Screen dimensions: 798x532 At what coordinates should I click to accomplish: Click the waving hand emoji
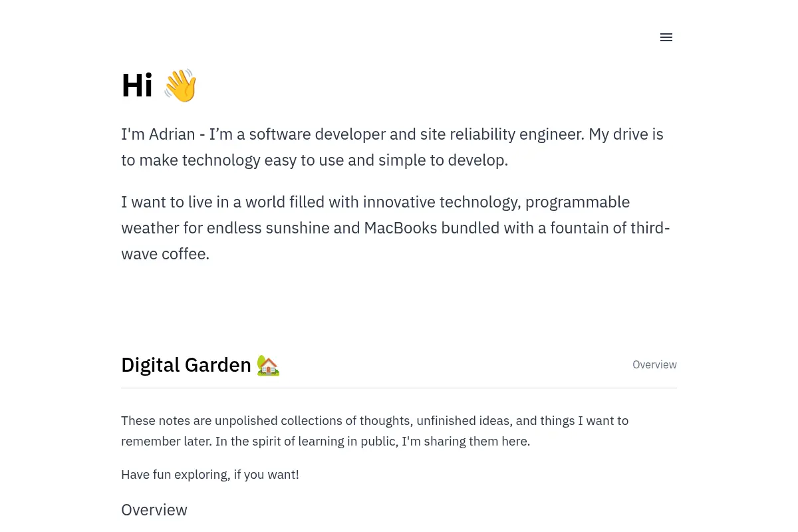click(180, 86)
